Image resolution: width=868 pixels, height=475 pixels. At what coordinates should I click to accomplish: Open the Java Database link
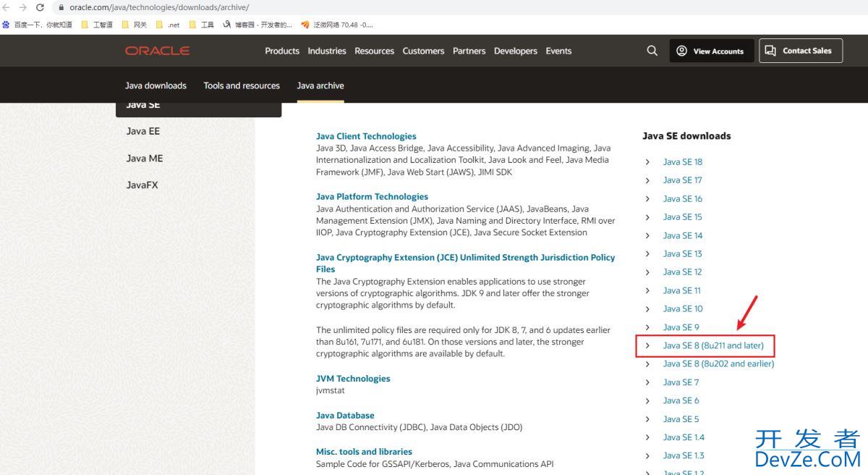tap(345, 416)
